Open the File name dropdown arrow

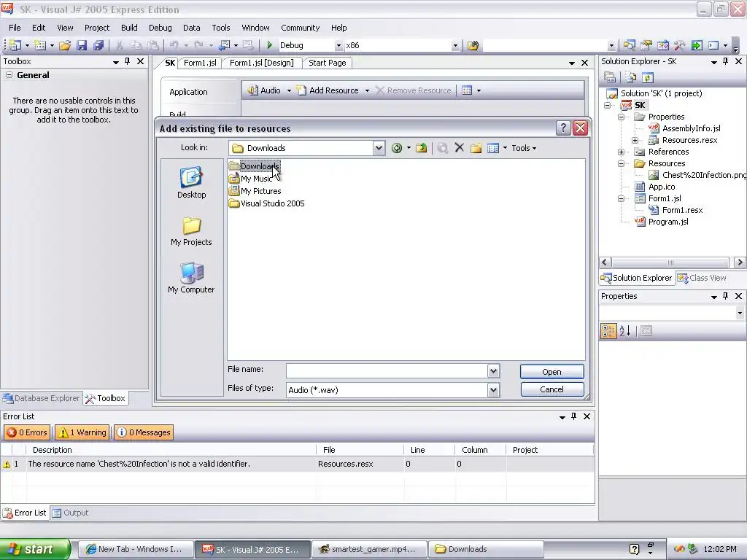pos(493,370)
